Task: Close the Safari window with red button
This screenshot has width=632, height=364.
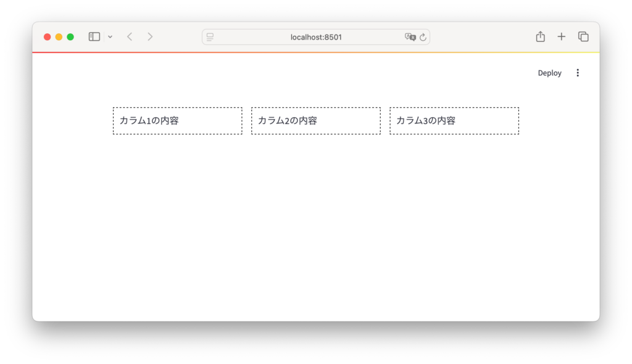Action: click(48, 37)
